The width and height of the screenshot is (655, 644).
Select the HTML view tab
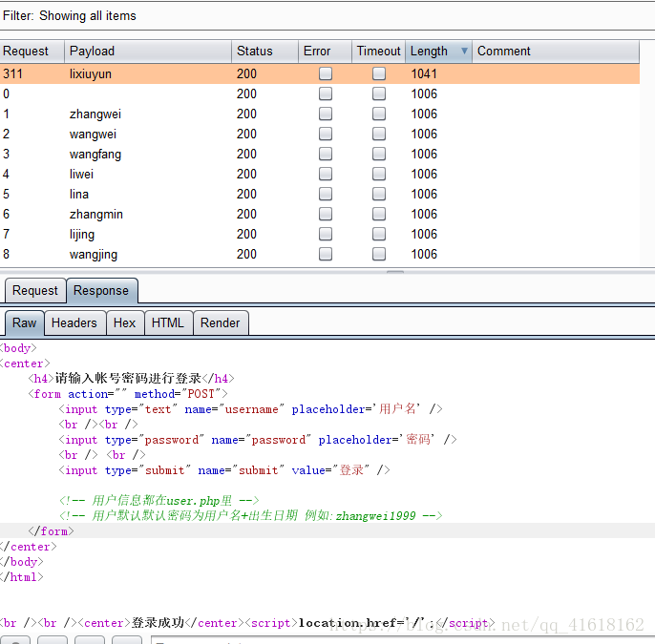[168, 323]
